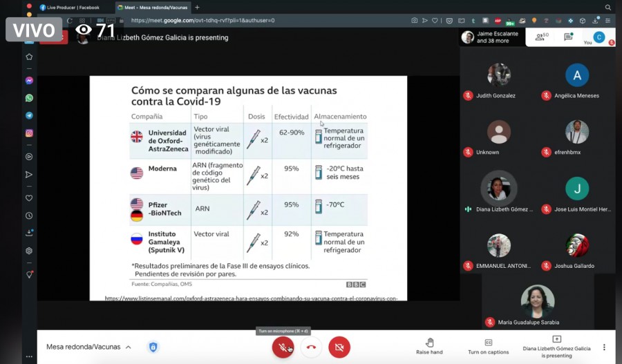Open sidebar three-dots setup at bottom
Screen dimensions: 622x364
29,356
